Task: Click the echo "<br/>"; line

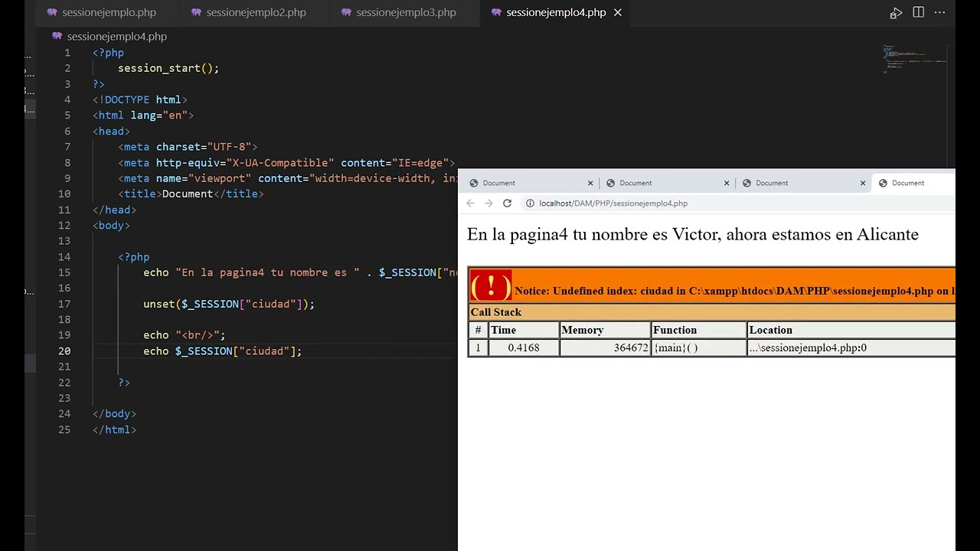Action: pos(185,335)
